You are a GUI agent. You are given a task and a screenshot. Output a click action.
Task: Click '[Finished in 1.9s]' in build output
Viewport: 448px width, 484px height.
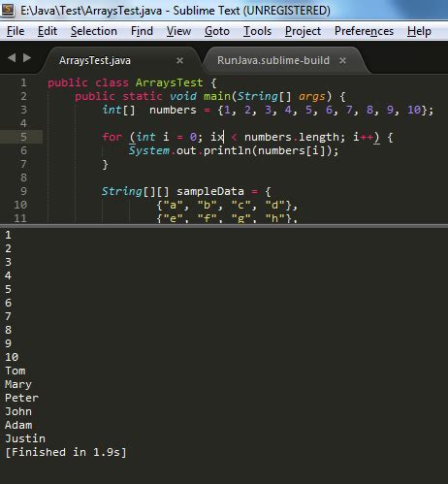tap(66, 452)
